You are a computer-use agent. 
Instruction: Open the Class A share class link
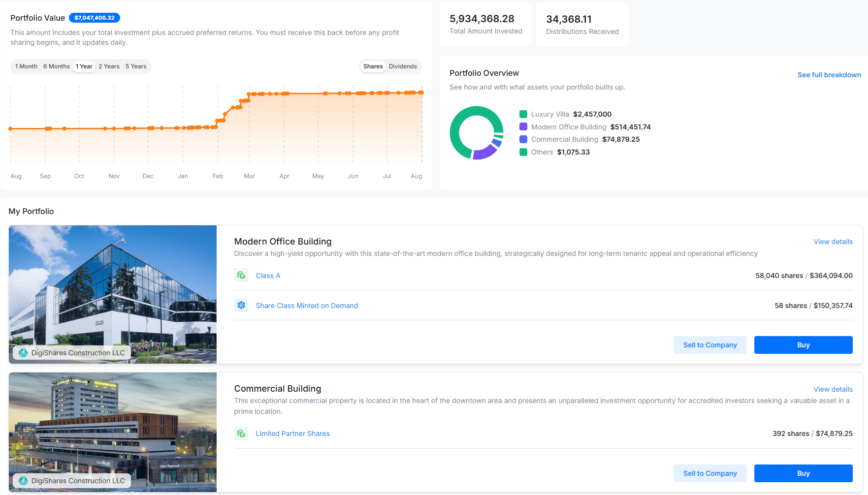tap(268, 276)
